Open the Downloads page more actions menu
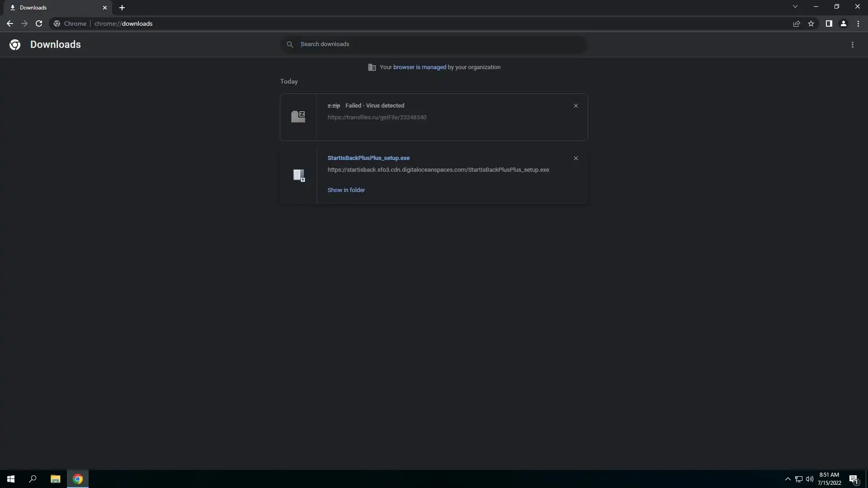868x488 pixels. (852, 45)
